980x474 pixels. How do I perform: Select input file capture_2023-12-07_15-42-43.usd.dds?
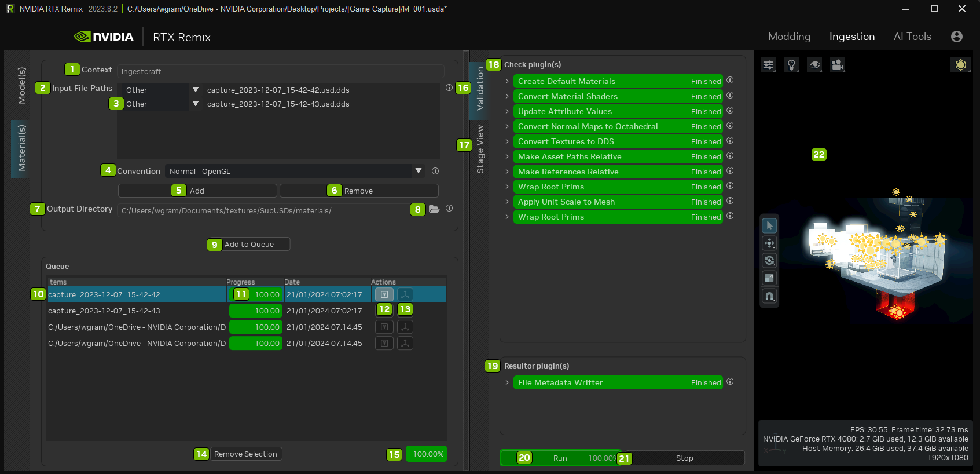278,104
